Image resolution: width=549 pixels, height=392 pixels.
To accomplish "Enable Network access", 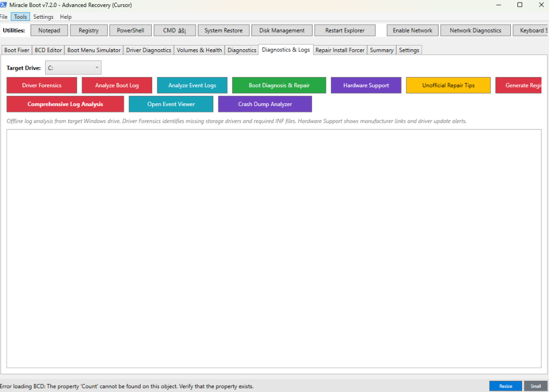I will click(412, 30).
